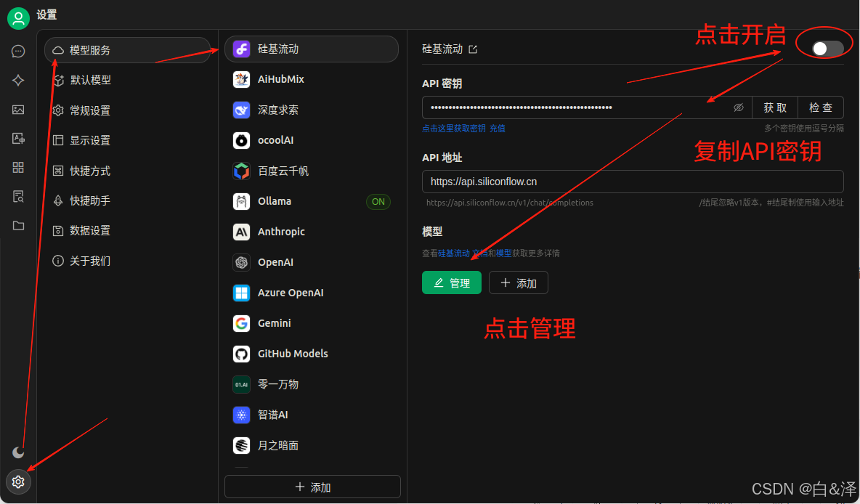Image resolution: width=860 pixels, height=504 pixels.
Task: Select Anthropic provider name
Action: click(x=281, y=232)
